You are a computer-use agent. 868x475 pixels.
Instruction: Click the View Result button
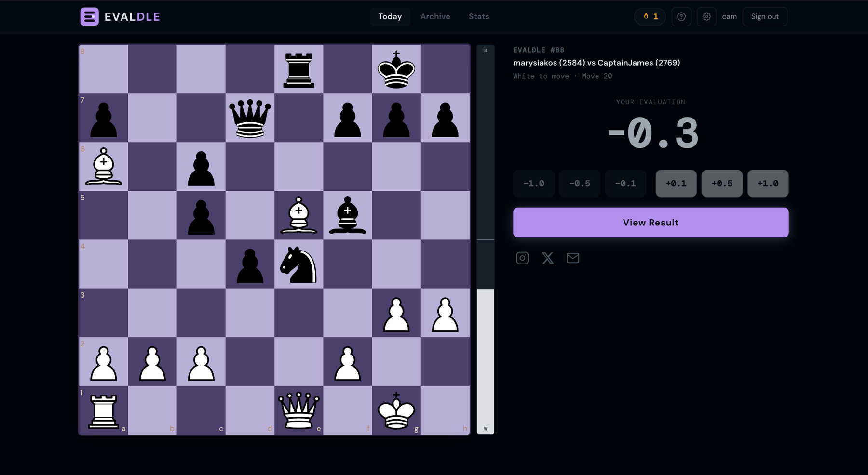coord(651,223)
